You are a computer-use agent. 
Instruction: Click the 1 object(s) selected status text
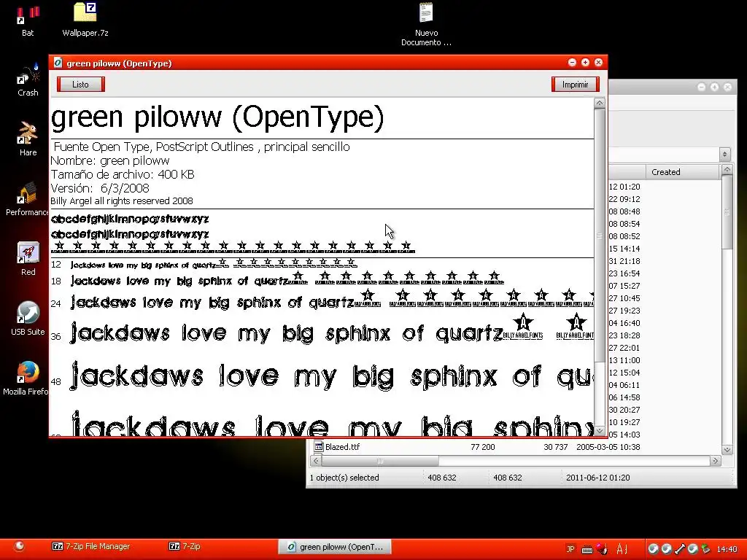point(344,478)
